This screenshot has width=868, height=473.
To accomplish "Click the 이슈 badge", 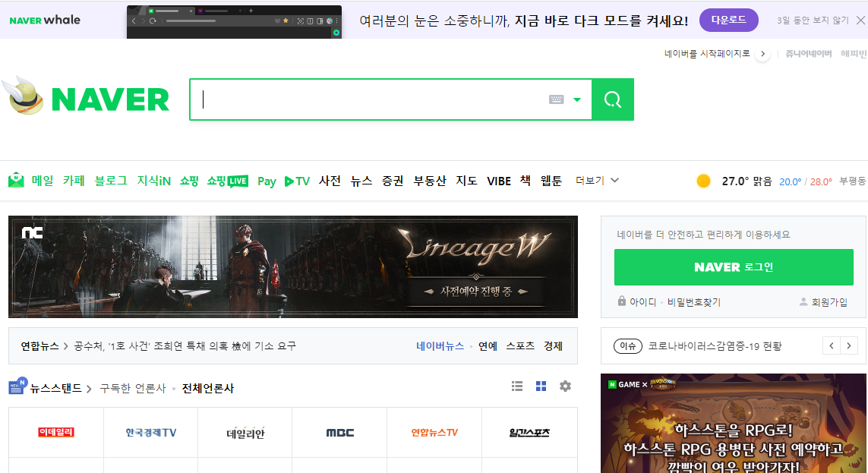I will [x=628, y=345].
